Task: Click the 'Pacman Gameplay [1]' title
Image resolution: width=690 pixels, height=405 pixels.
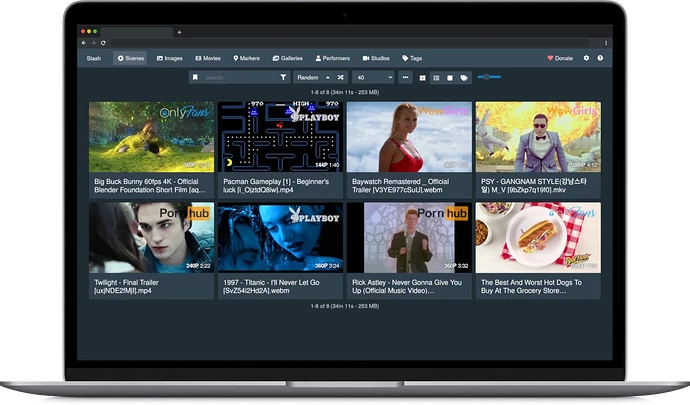Action: 276,186
